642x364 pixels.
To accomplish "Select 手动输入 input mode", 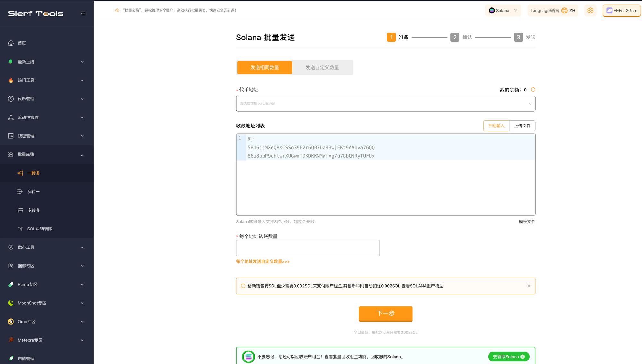I will coord(496,126).
